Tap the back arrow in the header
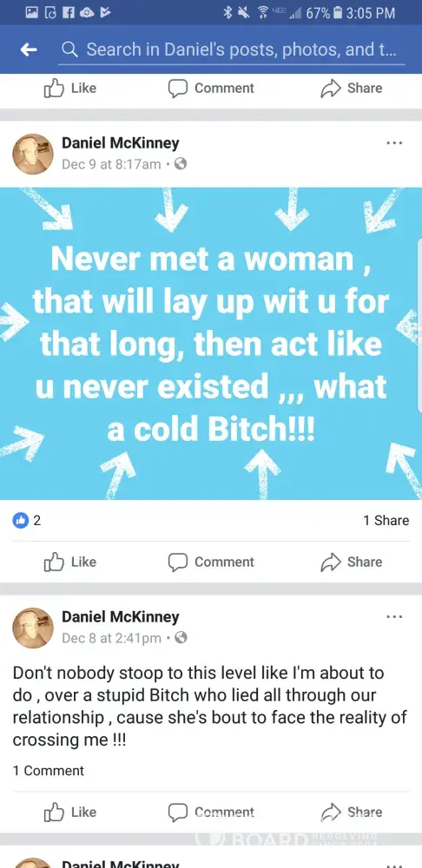The width and height of the screenshot is (422, 868). click(29, 49)
